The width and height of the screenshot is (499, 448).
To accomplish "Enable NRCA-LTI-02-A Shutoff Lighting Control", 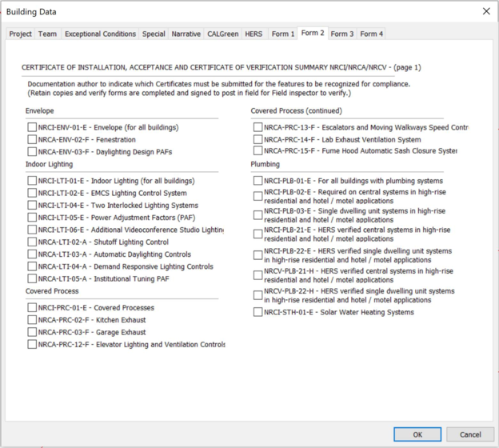I will [32, 242].
